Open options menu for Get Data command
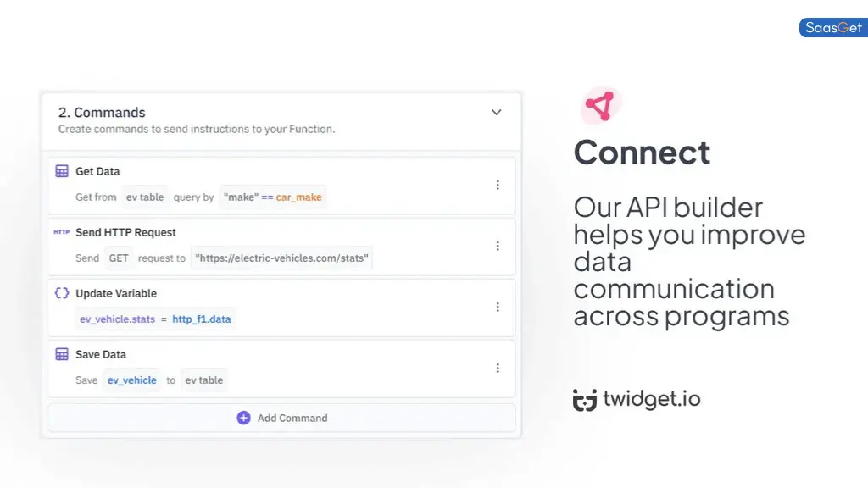 [498, 185]
